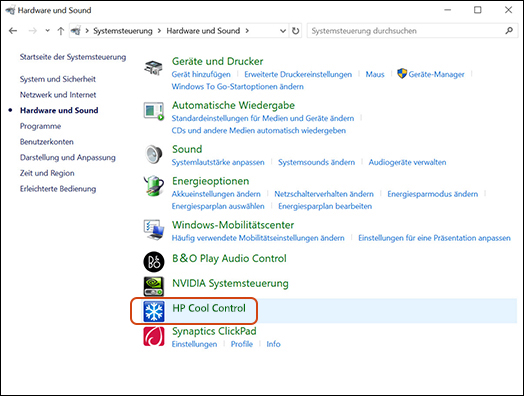The image size is (524, 396).
Task: Go up one level with up arrow
Action: [x=60, y=31]
